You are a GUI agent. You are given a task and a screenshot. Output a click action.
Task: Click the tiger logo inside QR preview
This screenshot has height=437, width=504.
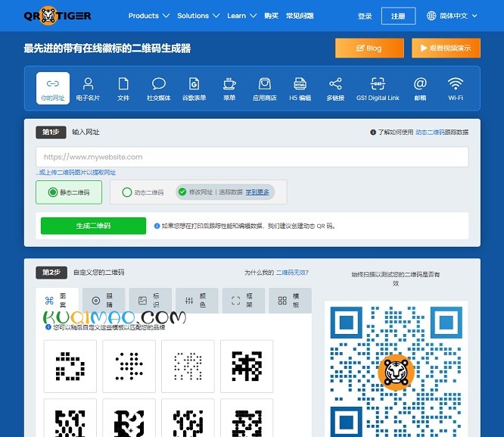tap(396, 373)
